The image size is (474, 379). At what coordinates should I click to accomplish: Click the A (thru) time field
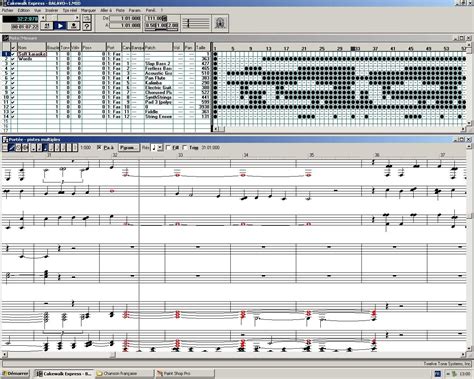tap(125, 25)
